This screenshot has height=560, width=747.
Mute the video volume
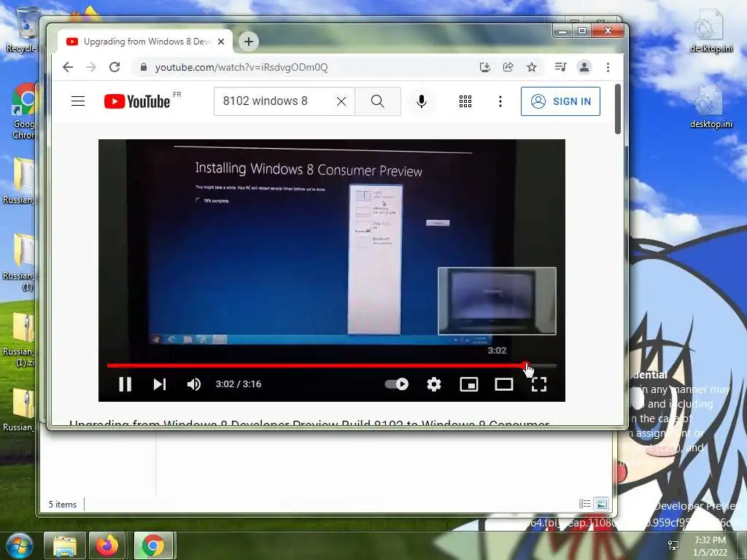click(x=194, y=384)
